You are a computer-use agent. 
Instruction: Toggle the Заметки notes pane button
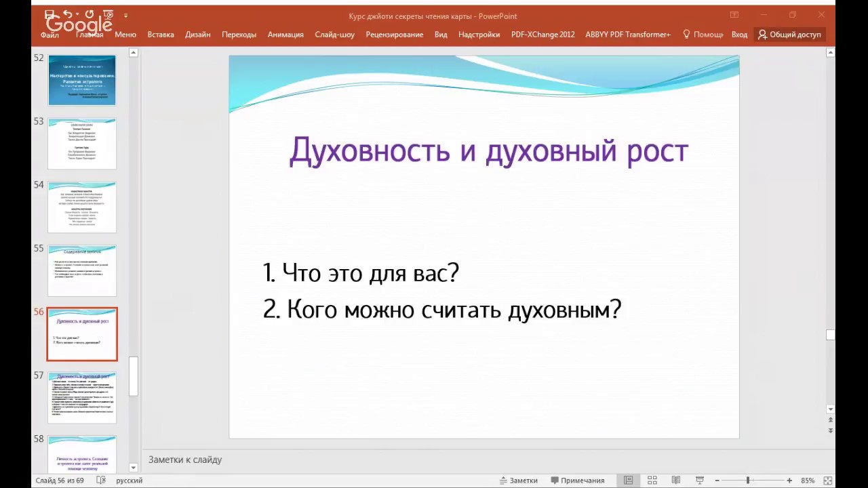tap(519, 481)
